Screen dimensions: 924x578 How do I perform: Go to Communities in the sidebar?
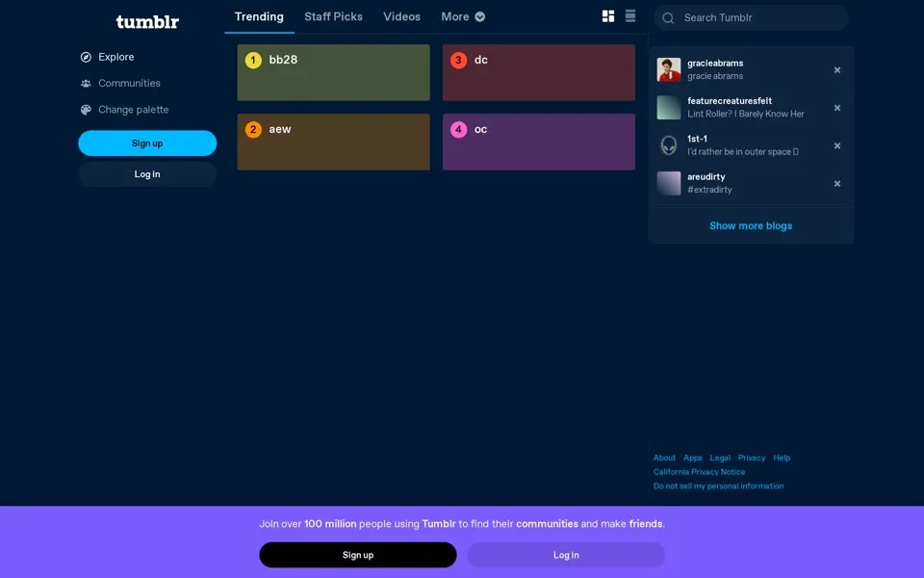pyautogui.click(x=129, y=83)
